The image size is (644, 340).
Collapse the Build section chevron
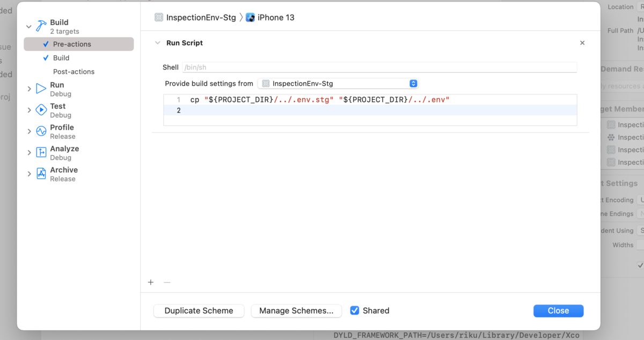pos(29,26)
